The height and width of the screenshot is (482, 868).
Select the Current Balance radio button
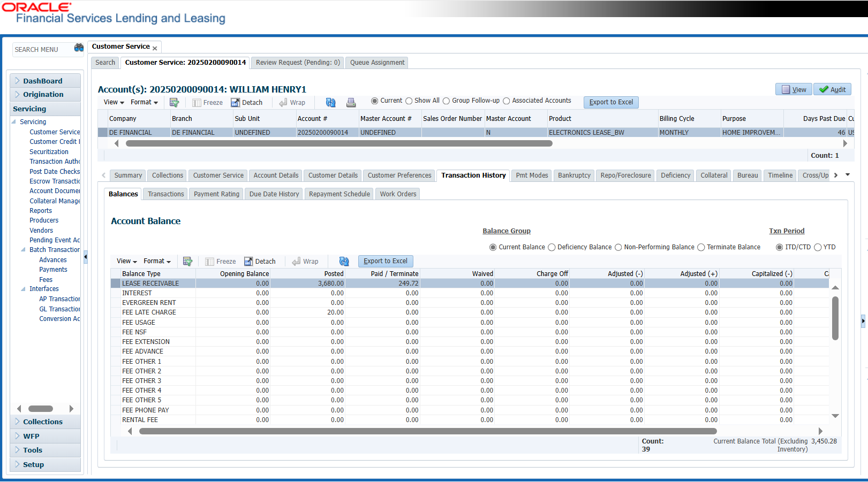493,247
